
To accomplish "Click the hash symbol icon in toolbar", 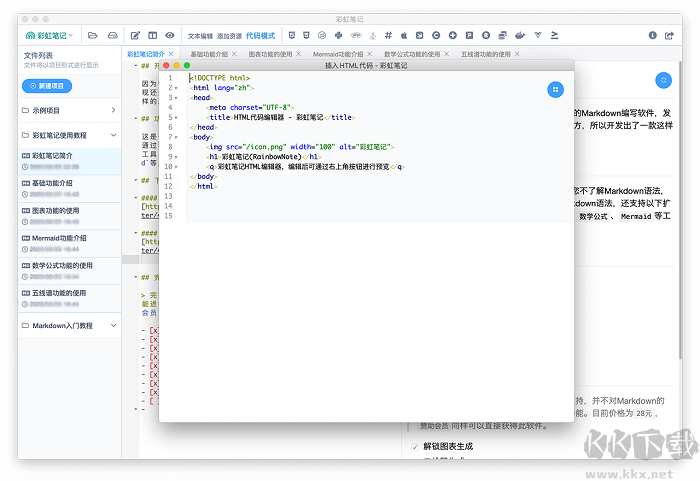I will click(x=388, y=35).
